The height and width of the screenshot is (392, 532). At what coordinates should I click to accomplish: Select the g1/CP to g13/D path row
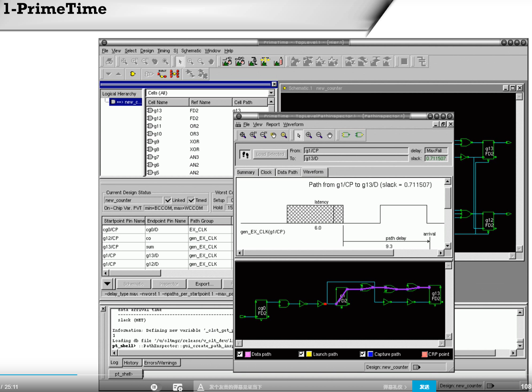point(167,255)
